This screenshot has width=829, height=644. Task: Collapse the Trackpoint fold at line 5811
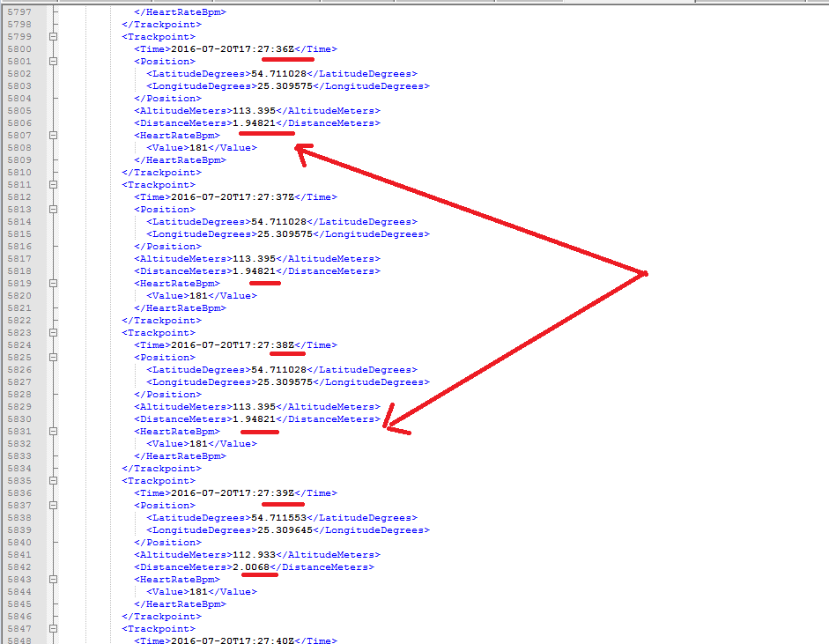point(53,185)
